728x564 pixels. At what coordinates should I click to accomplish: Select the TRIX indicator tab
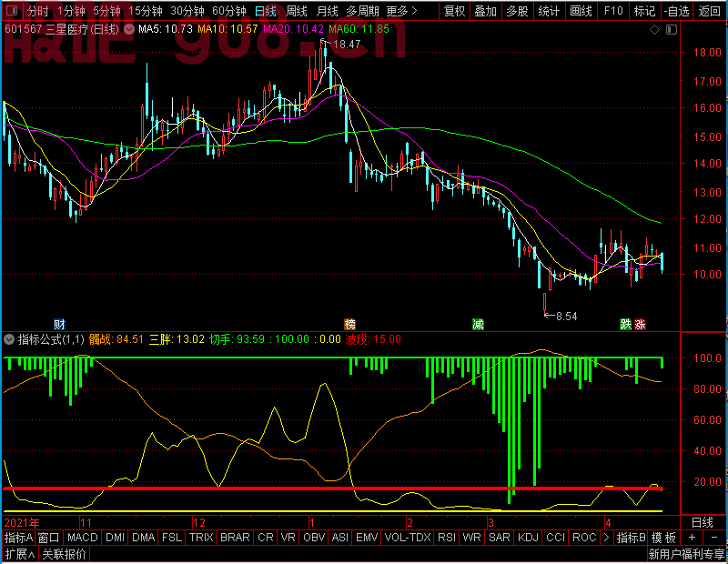201,538
